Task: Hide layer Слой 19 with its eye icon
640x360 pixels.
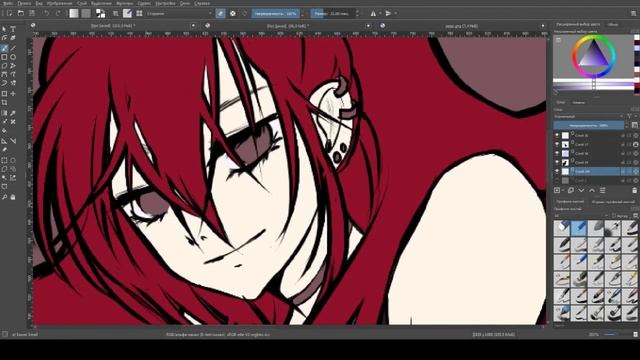Action: (x=557, y=162)
